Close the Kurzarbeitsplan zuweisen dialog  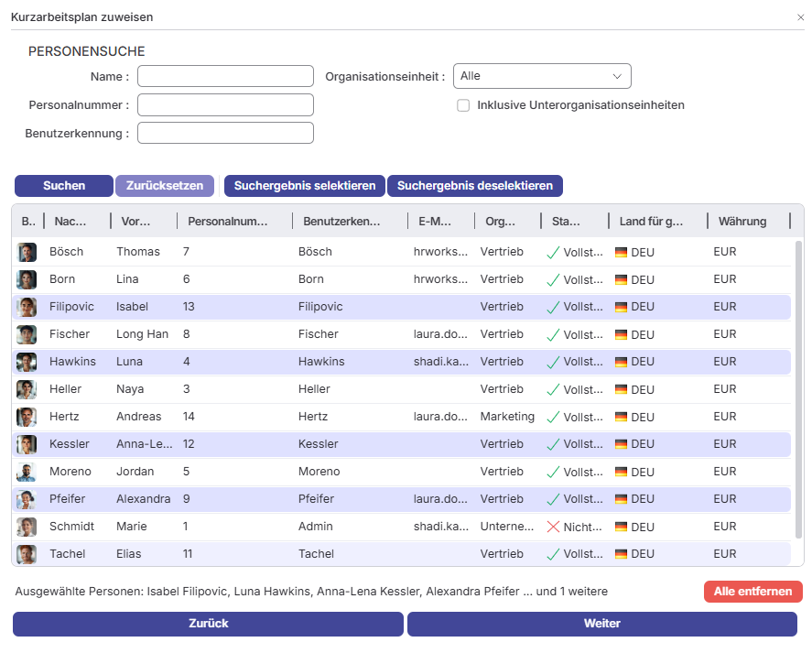(801, 17)
